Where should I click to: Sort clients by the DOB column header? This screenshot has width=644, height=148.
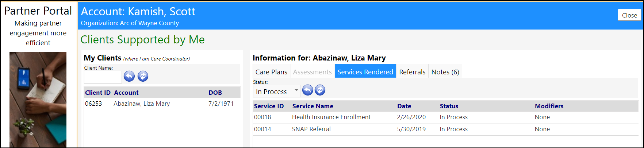point(215,93)
